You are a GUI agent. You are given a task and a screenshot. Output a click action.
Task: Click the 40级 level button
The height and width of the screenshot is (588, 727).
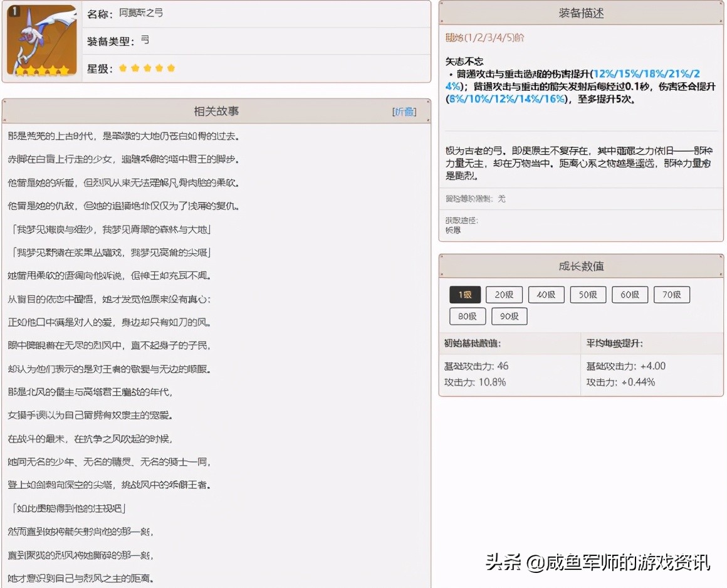tap(546, 294)
